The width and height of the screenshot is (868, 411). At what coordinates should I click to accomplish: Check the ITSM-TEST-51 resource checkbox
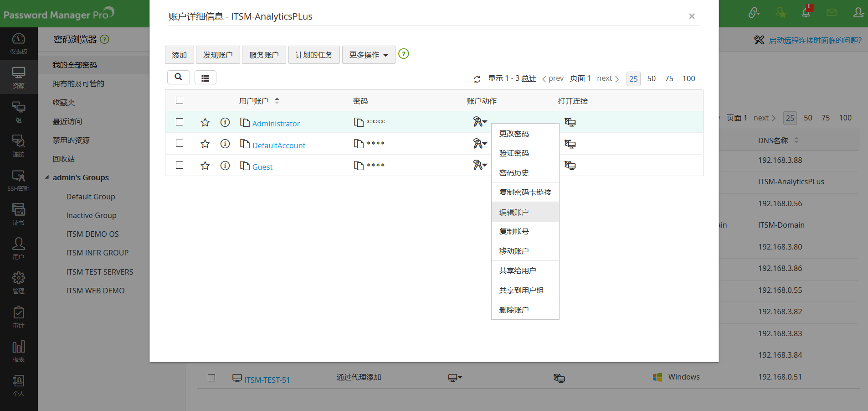211,378
